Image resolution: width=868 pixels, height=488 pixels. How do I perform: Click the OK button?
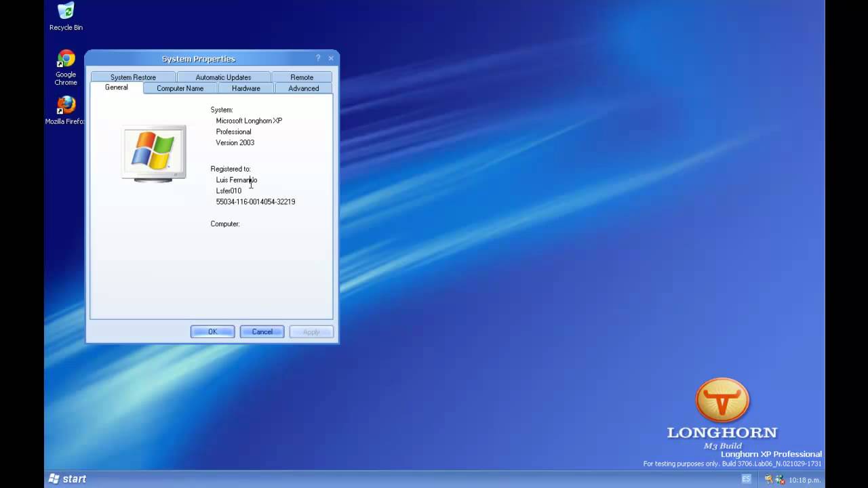[x=212, y=331]
